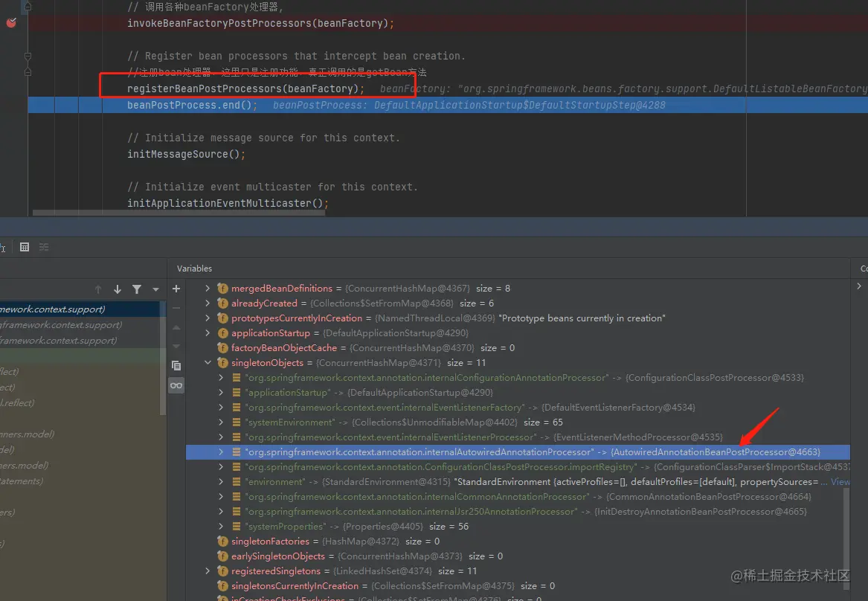
Task: Click the field icon beside earlySingletonObjects
Action: pyautogui.click(x=222, y=556)
